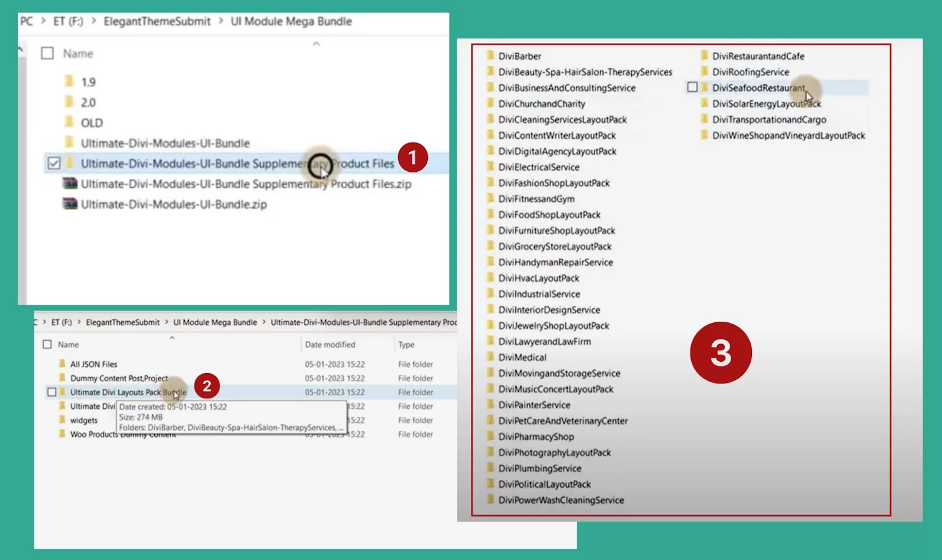942x560 pixels.
Task: Click the 1.9 folder icon
Action: pyautogui.click(x=69, y=81)
